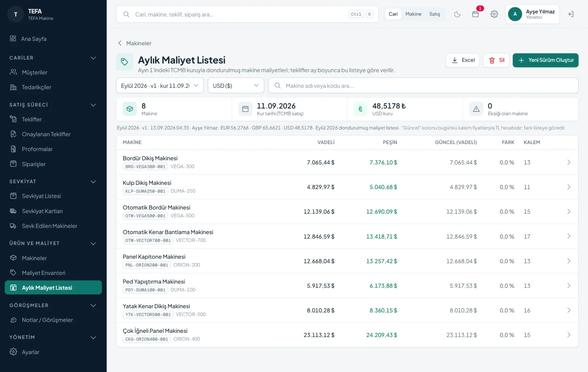The height and width of the screenshot is (372, 588).
Task: Open Bordür Dikiş Makinesi row details
Action: [347, 162]
